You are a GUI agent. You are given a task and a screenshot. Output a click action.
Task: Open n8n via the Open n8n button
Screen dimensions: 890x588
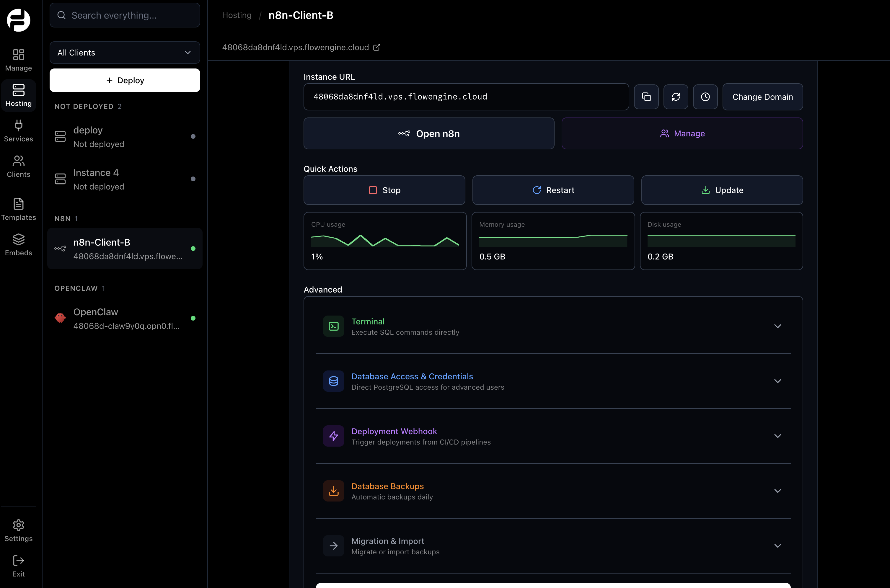point(429,133)
